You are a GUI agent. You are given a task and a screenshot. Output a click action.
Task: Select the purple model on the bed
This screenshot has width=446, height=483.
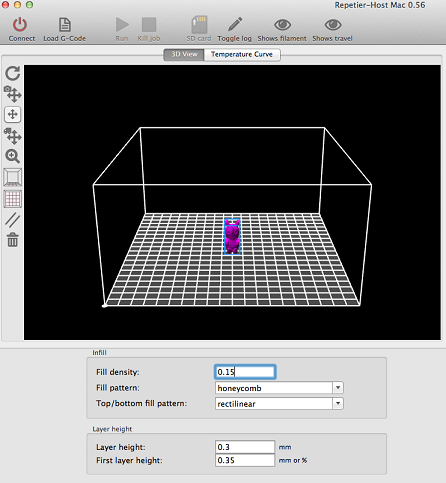232,237
